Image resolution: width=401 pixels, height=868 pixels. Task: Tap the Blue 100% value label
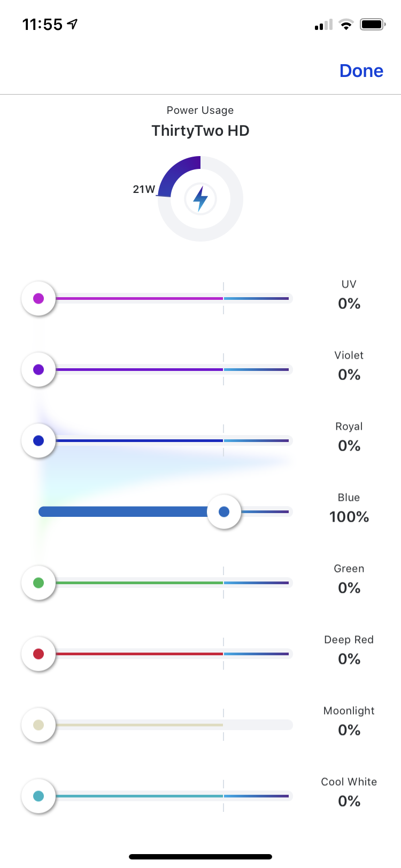349,517
